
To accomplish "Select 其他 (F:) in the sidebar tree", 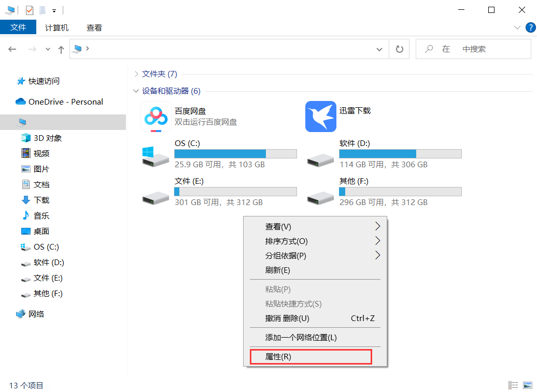I will point(48,294).
